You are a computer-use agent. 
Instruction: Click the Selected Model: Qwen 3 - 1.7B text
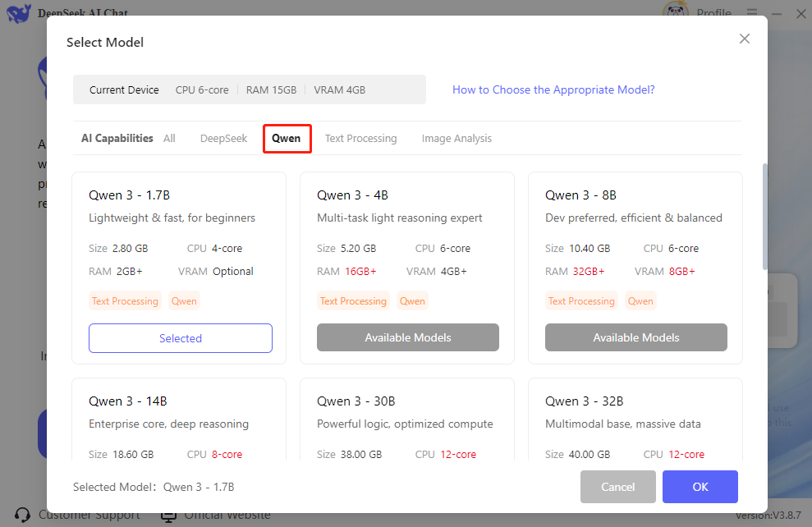coord(154,487)
